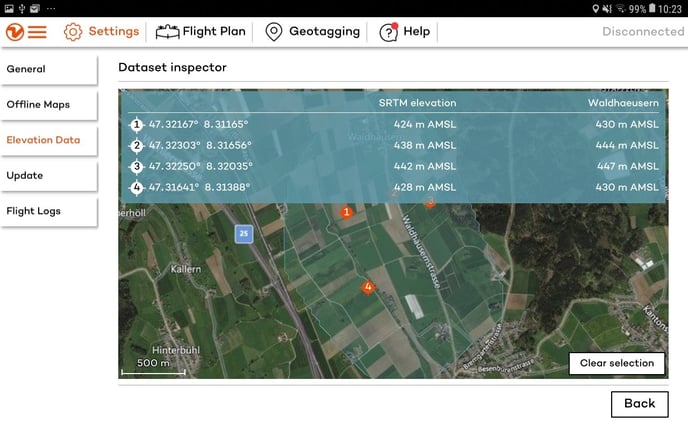Click the Disconnected status label

(x=643, y=31)
